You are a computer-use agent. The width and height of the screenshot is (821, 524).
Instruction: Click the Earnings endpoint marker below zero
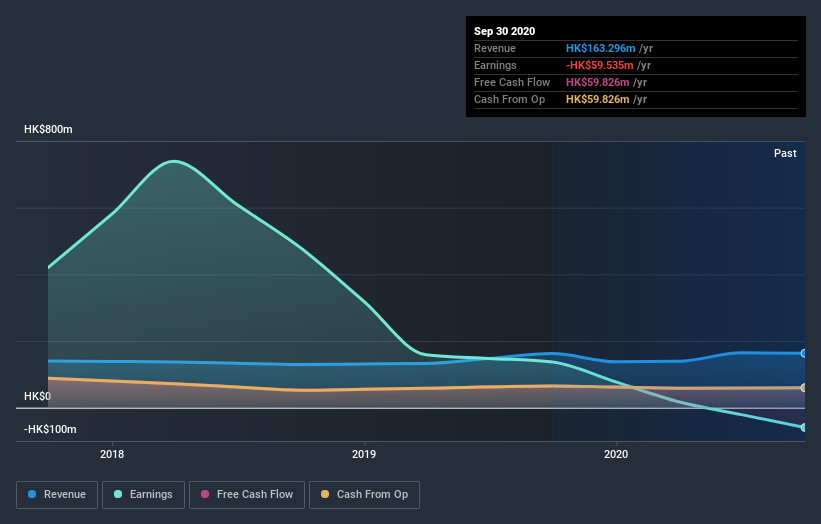(x=804, y=427)
